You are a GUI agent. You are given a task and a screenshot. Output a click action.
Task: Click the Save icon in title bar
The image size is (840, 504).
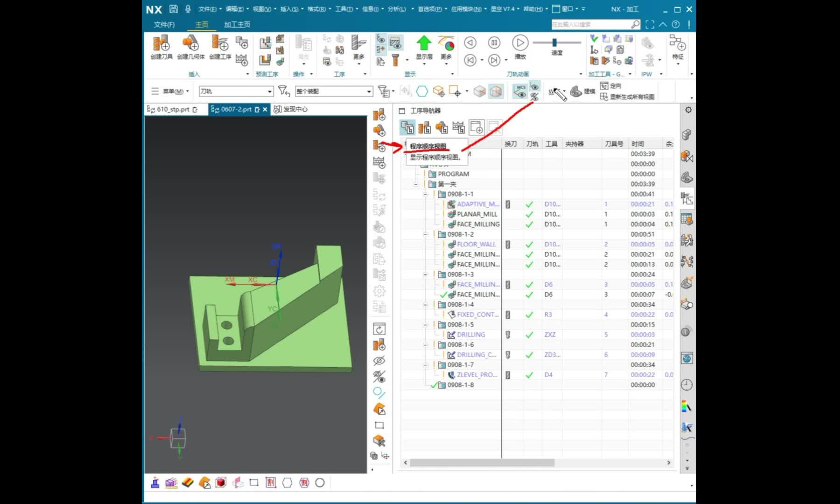(174, 9)
